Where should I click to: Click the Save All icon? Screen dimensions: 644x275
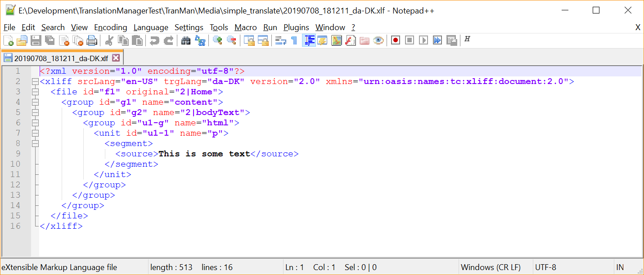(50, 40)
